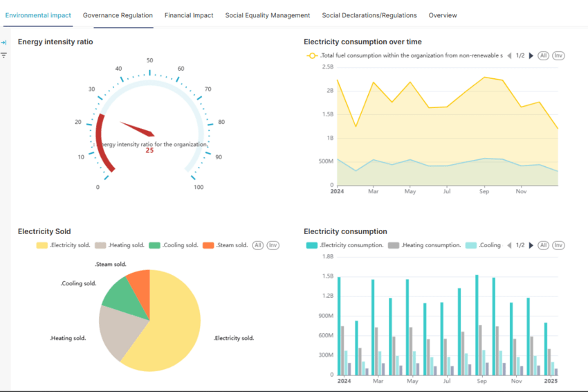Click the green Cooling sold legend swatch

tap(154, 245)
